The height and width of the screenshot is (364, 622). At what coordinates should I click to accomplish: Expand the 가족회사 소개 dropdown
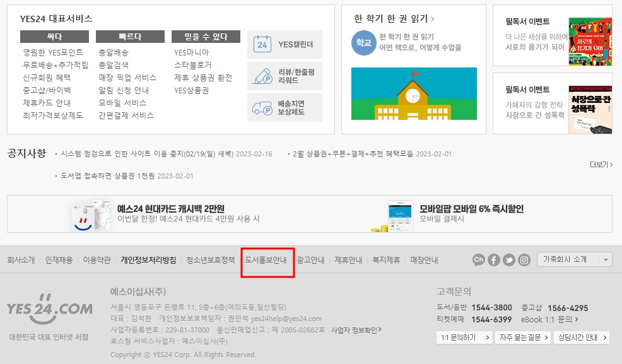click(x=574, y=259)
